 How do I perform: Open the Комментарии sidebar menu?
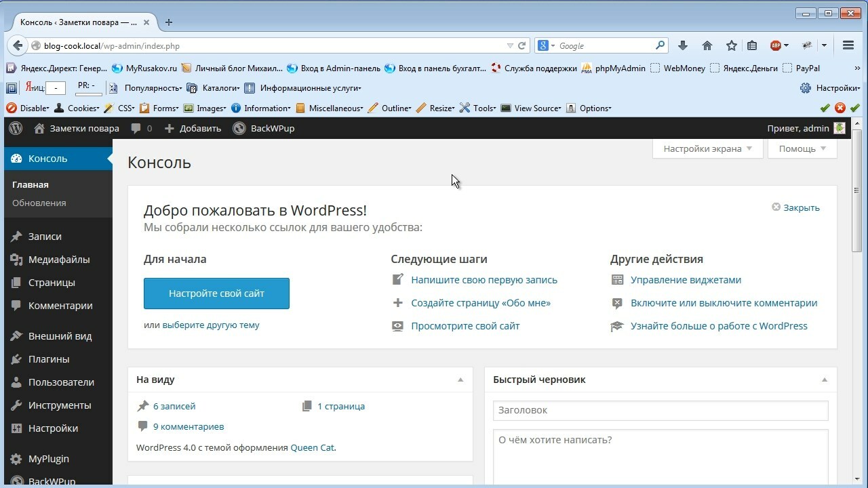pos(58,306)
